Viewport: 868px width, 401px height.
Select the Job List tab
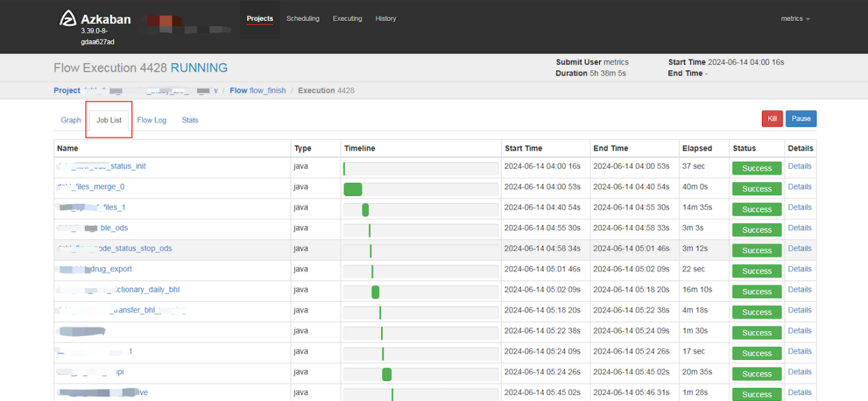109,120
